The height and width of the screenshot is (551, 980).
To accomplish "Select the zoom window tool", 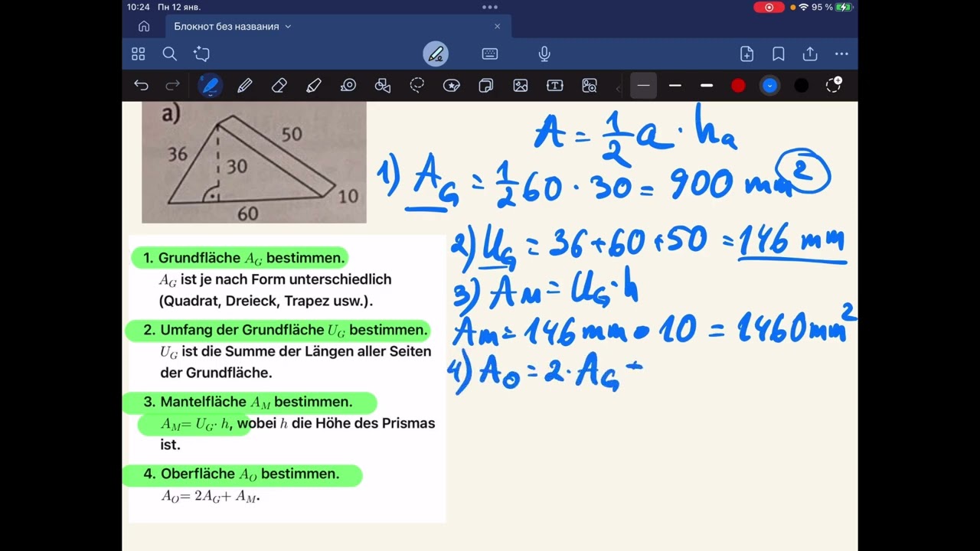I will coord(590,85).
